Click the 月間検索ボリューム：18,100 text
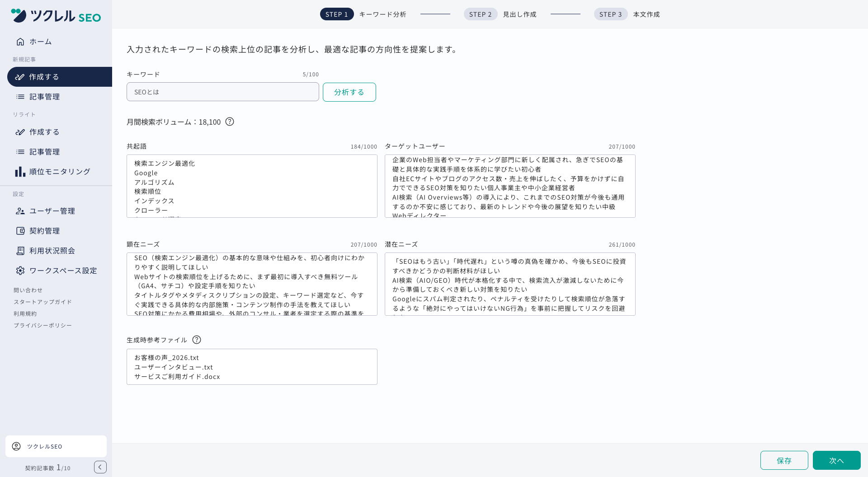 pos(174,122)
